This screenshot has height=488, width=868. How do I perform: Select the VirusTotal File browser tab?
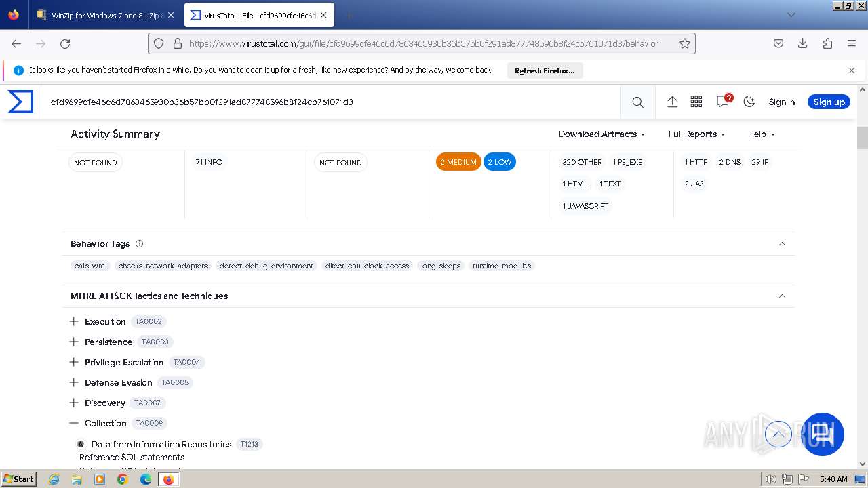[260, 15]
